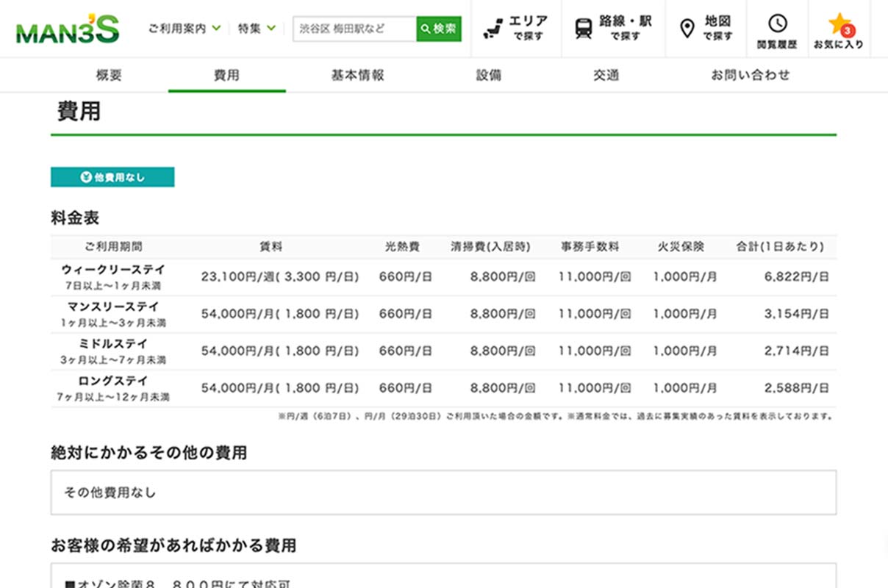888x588 pixels.
Task: Open map search pin icon
Action: pos(687,29)
